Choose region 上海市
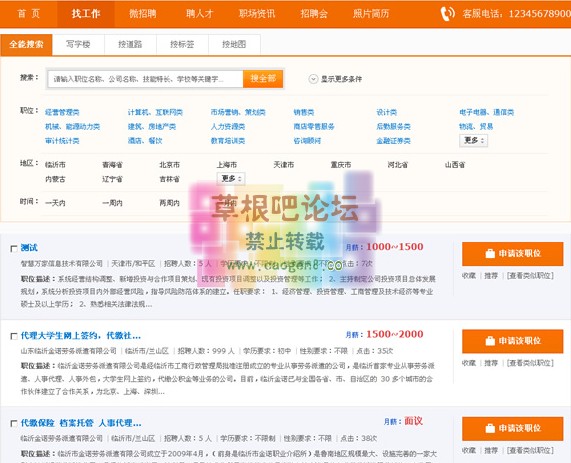571x463 pixels. [227, 165]
